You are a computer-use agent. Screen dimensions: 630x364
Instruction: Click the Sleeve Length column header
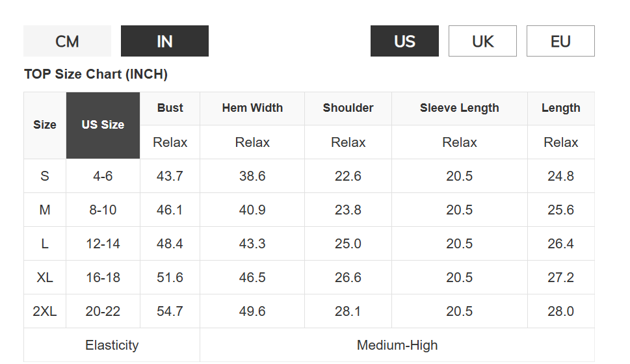(459, 108)
